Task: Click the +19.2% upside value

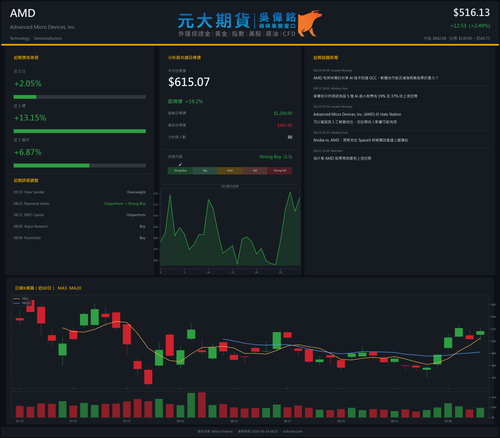Action: (194, 101)
